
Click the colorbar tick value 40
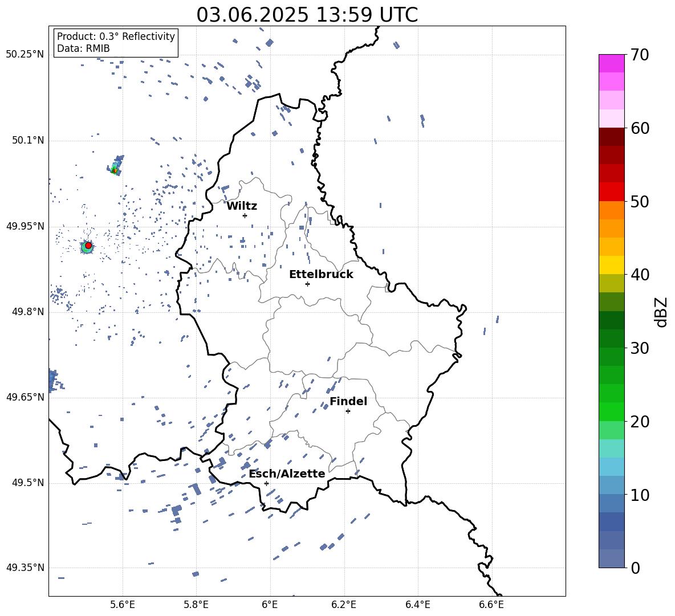click(640, 275)
